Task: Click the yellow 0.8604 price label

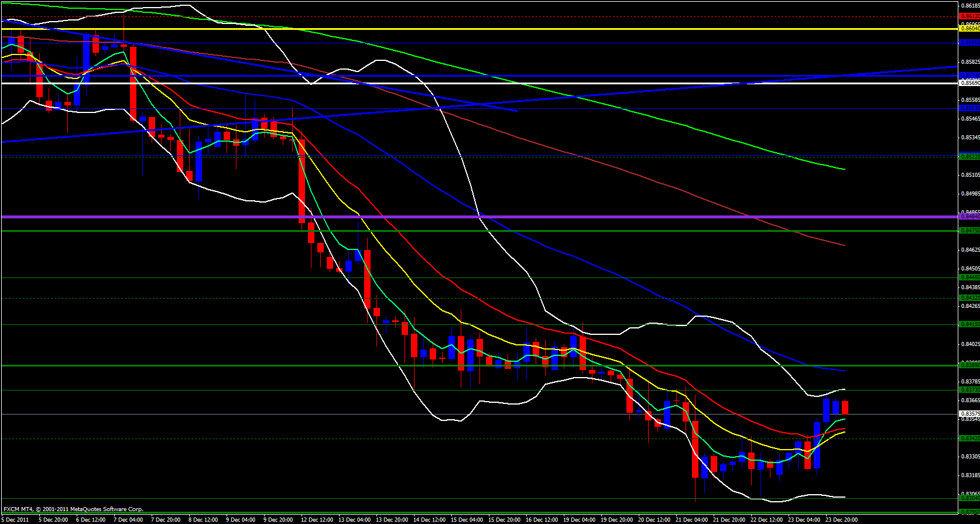Action: coord(969,28)
